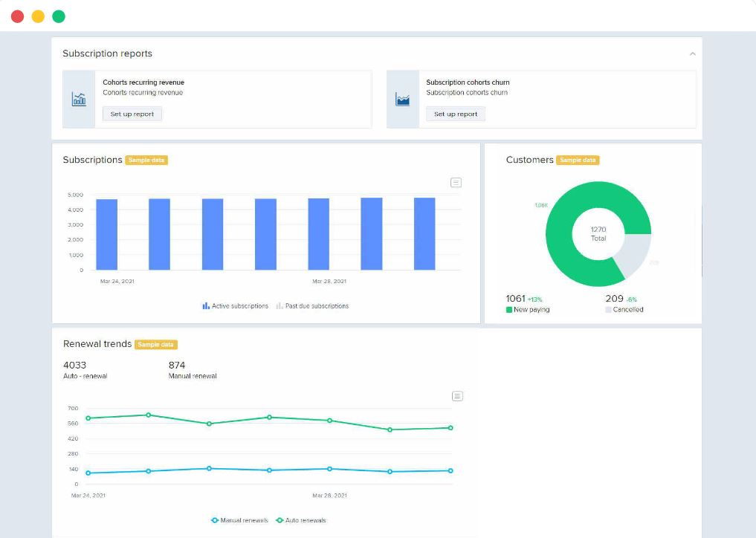
Task: Click the 1061 New paying count
Action: coord(515,299)
